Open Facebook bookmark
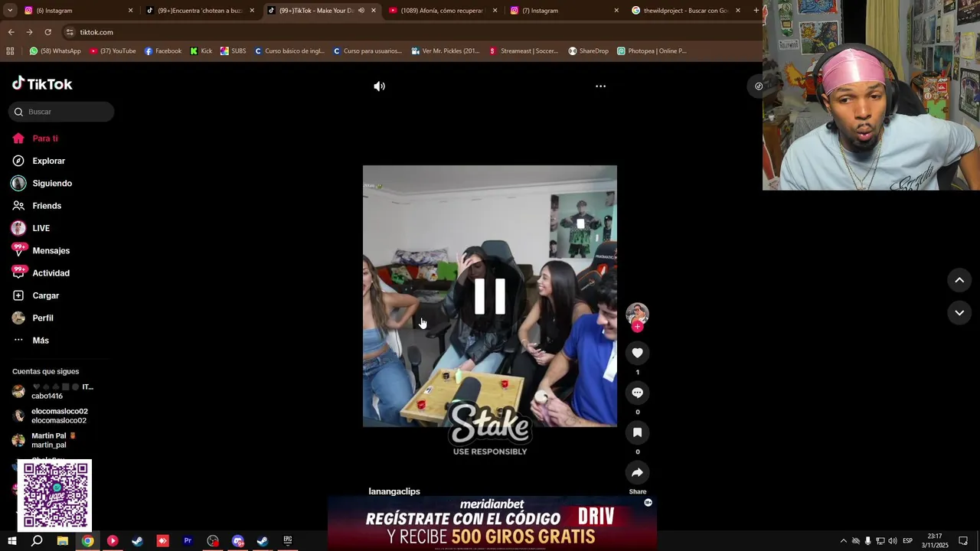This screenshot has height=551, width=980. [x=162, y=51]
